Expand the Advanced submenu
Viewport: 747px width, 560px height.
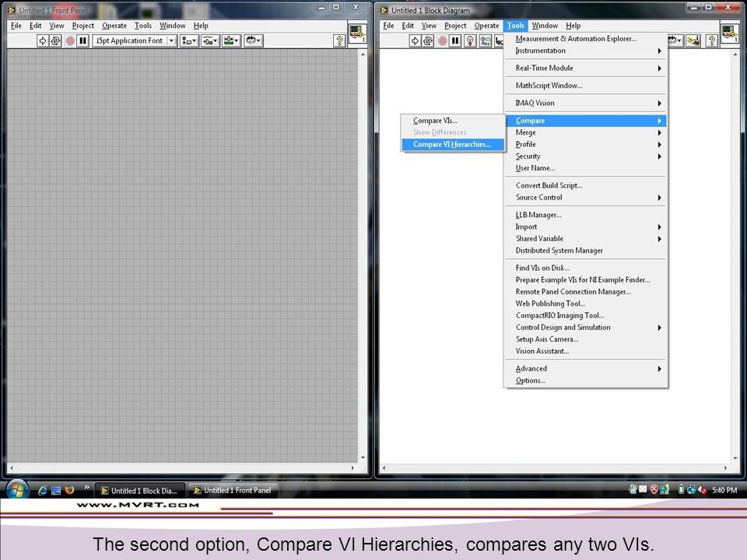585,369
